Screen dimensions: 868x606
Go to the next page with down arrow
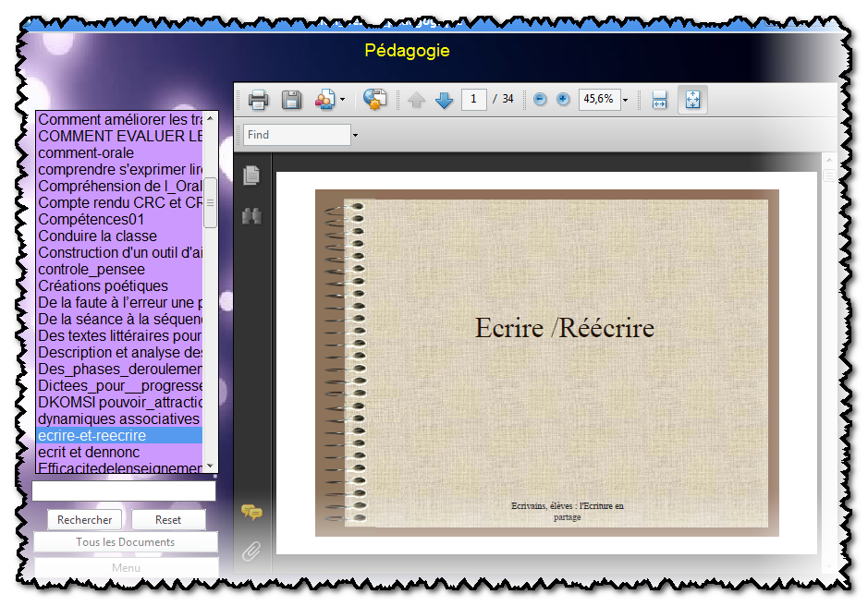[445, 100]
